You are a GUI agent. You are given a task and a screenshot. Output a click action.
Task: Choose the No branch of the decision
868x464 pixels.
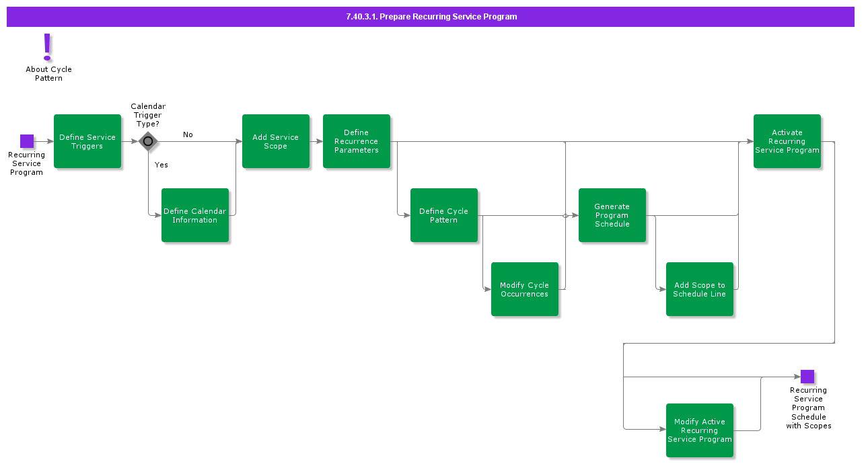pyautogui.click(x=188, y=134)
